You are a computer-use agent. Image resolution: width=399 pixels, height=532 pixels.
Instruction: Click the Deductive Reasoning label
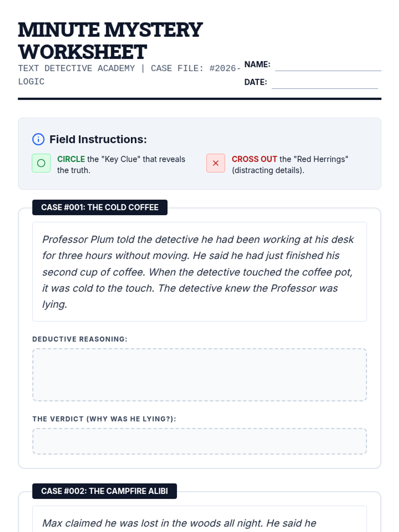(x=80, y=339)
